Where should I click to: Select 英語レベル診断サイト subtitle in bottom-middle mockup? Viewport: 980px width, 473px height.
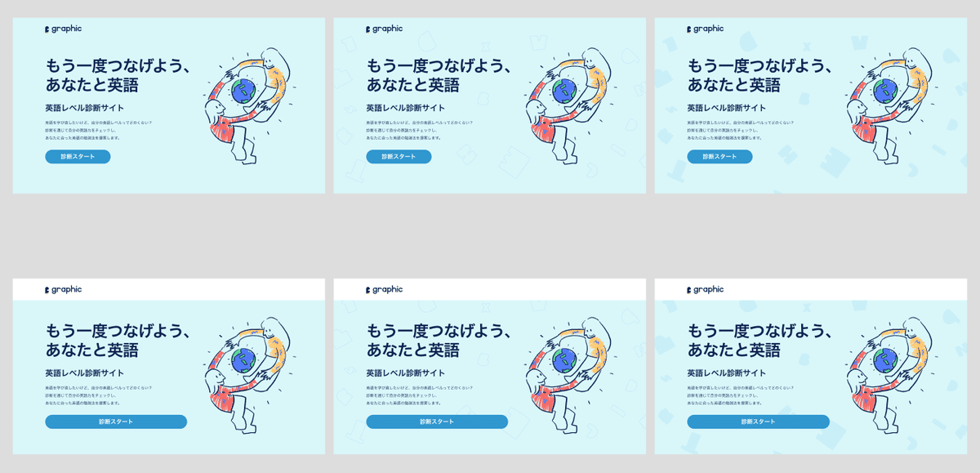(x=405, y=373)
